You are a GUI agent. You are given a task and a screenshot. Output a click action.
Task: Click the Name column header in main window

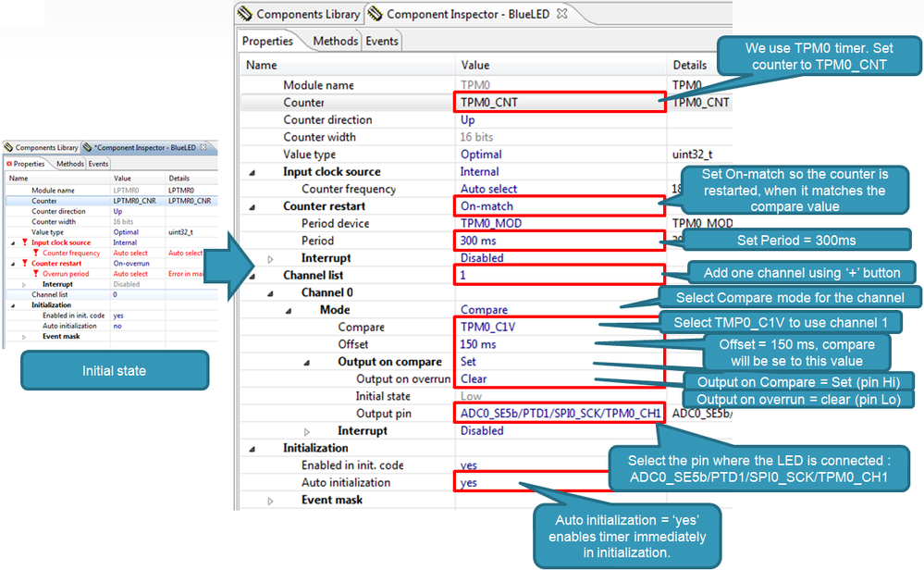click(x=261, y=65)
